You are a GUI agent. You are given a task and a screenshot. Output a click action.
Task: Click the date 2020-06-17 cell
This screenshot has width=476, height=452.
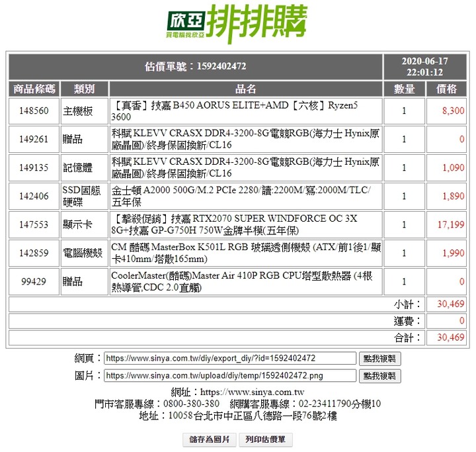click(425, 67)
